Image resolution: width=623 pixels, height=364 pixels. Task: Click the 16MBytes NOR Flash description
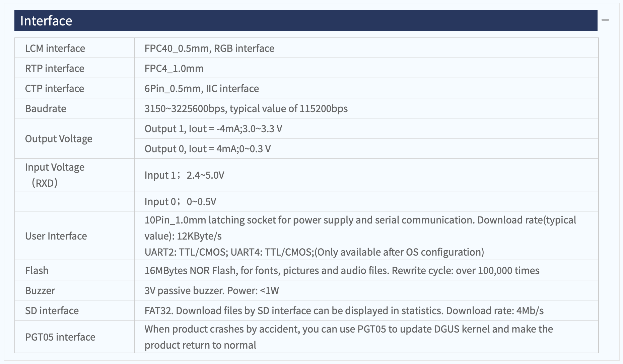[342, 270]
